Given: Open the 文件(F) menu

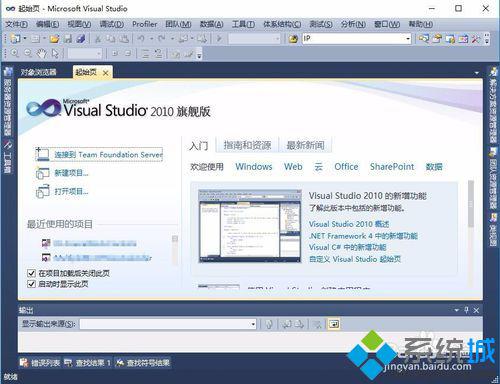Looking at the screenshot, I should point(17,24).
